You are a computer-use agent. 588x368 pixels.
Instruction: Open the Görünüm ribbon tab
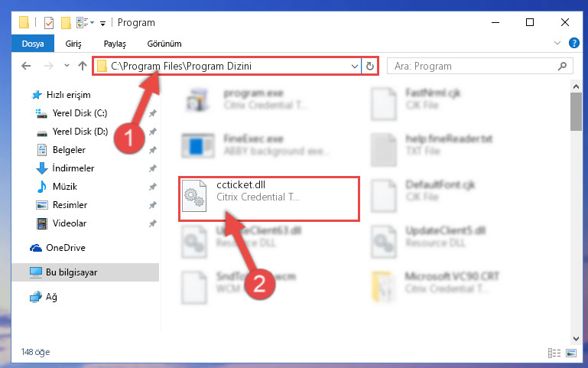click(x=164, y=44)
